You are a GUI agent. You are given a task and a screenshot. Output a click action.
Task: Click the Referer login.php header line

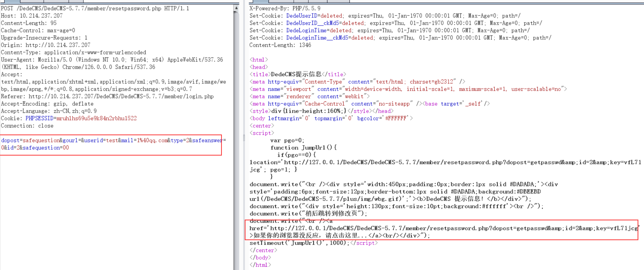[x=107, y=96]
